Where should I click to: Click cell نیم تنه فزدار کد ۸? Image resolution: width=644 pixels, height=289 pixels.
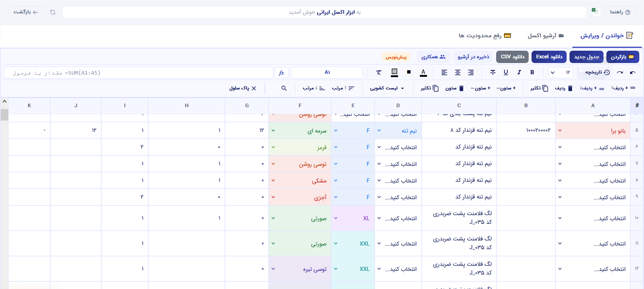click(459, 130)
